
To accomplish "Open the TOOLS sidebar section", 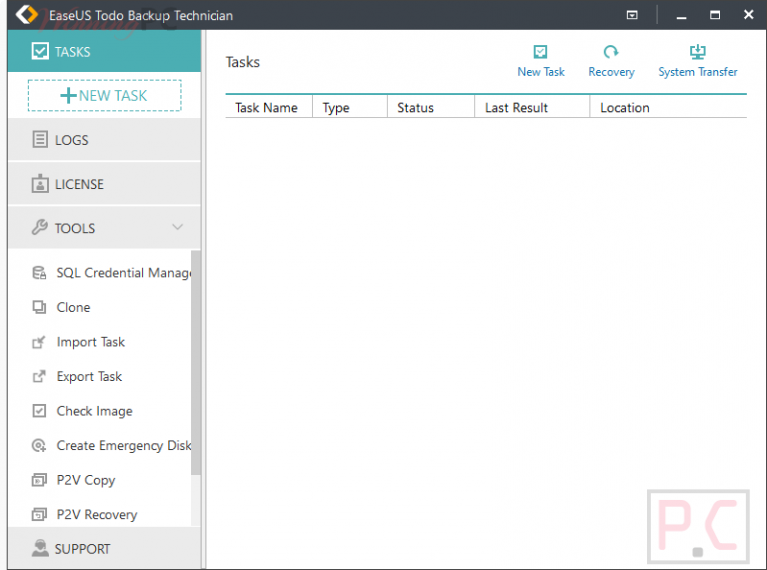I will click(x=104, y=228).
